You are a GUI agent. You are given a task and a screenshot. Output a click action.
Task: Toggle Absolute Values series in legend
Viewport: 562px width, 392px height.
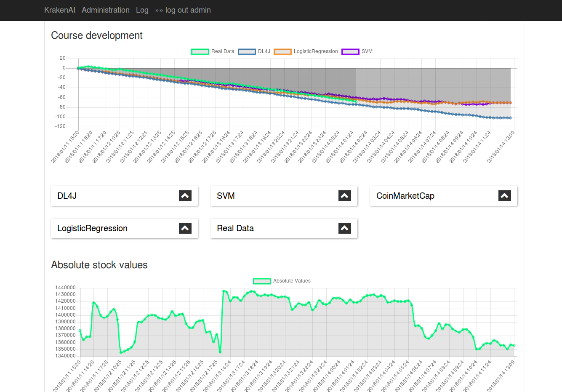(x=291, y=281)
